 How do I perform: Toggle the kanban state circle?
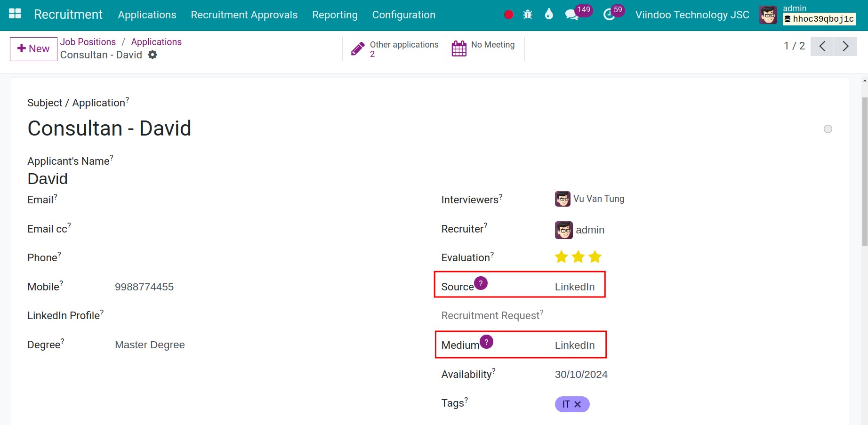[x=828, y=129]
